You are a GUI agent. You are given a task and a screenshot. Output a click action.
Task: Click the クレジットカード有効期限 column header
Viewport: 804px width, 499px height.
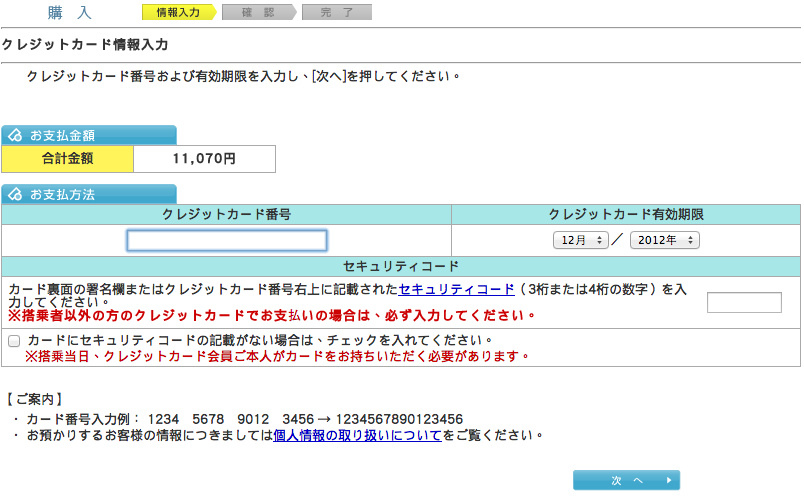(x=626, y=214)
